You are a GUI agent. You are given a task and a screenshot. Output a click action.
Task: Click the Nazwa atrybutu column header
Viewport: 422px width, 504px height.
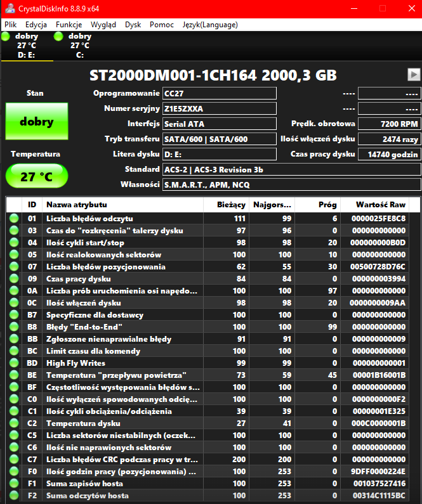122,205
